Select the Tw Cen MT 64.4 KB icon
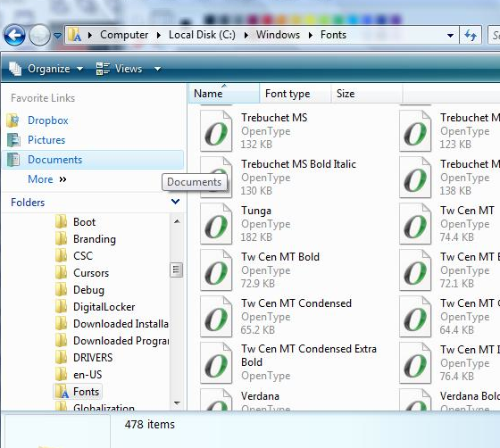 pos(415,317)
